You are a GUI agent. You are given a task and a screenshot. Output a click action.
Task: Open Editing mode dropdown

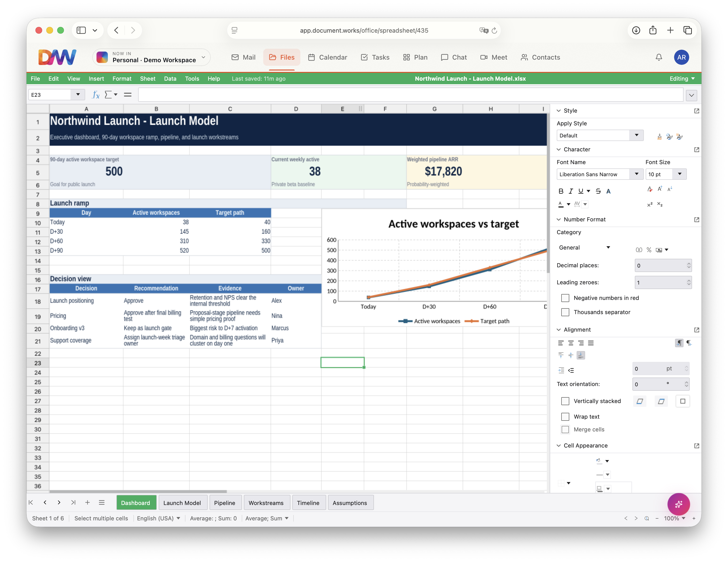tap(682, 79)
